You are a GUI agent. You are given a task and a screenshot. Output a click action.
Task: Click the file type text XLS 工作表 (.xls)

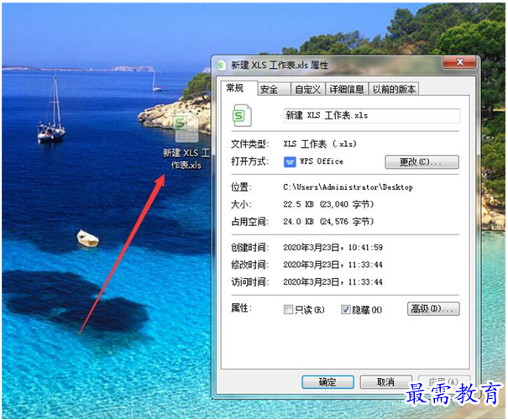[320, 144]
